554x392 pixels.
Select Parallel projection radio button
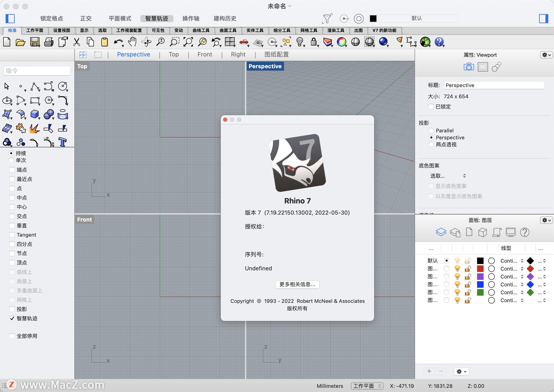point(431,130)
